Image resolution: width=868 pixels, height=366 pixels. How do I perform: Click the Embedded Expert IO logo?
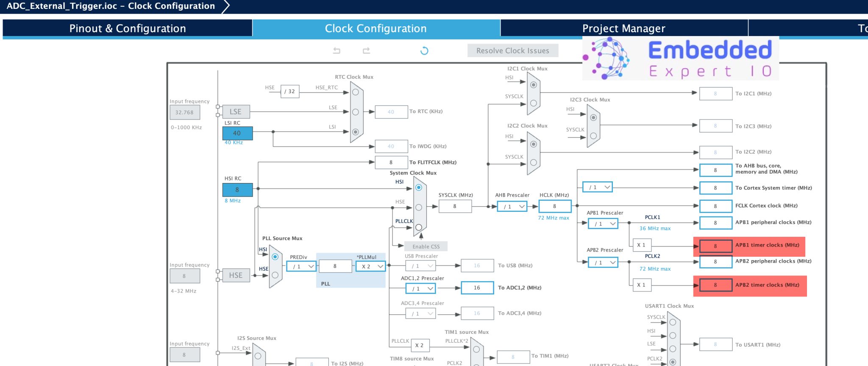680,59
